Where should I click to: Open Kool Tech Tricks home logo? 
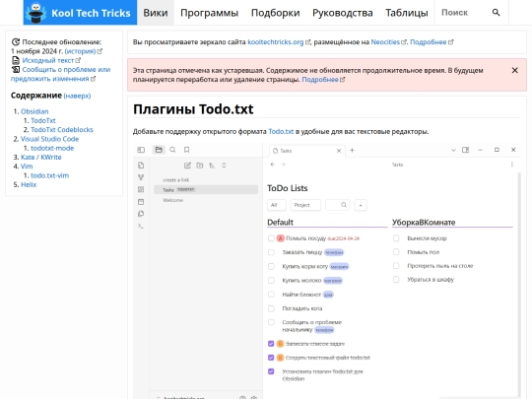[80, 13]
